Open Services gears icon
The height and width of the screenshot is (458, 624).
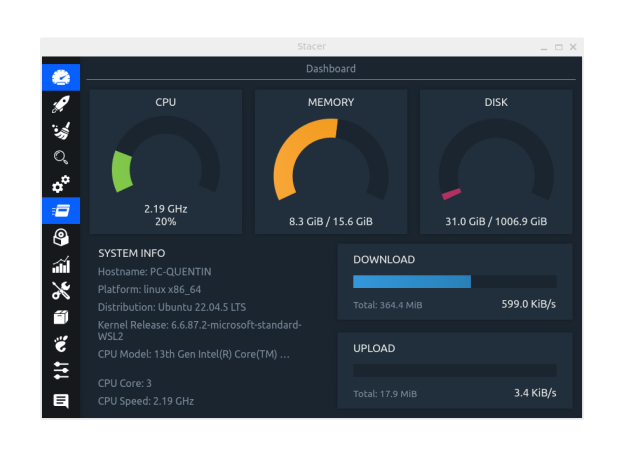coord(61,184)
